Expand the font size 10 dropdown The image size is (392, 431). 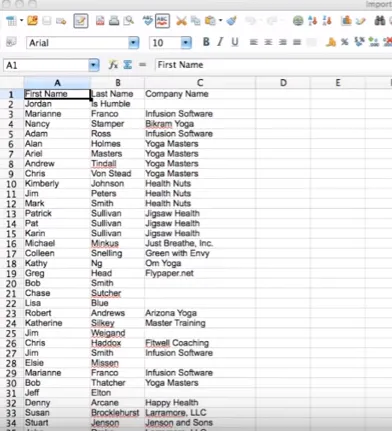click(x=186, y=42)
